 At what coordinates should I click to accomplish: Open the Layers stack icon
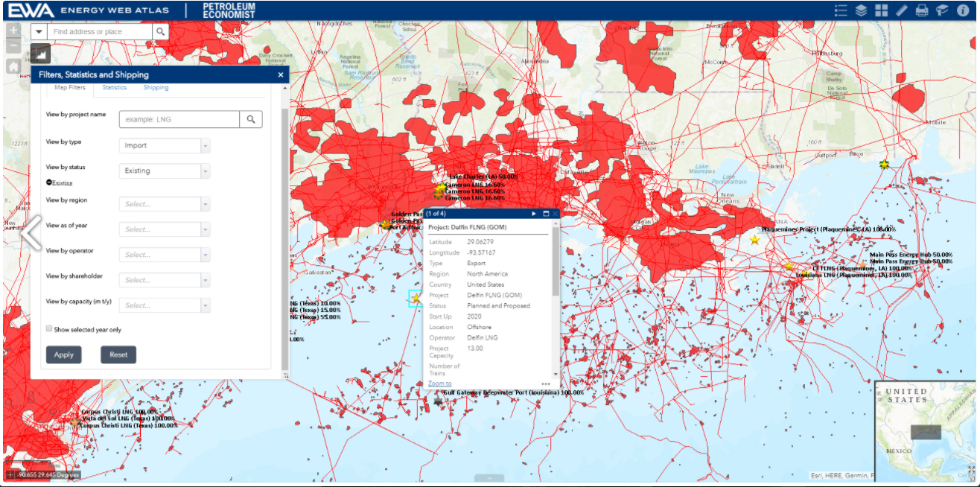(862, 10)
